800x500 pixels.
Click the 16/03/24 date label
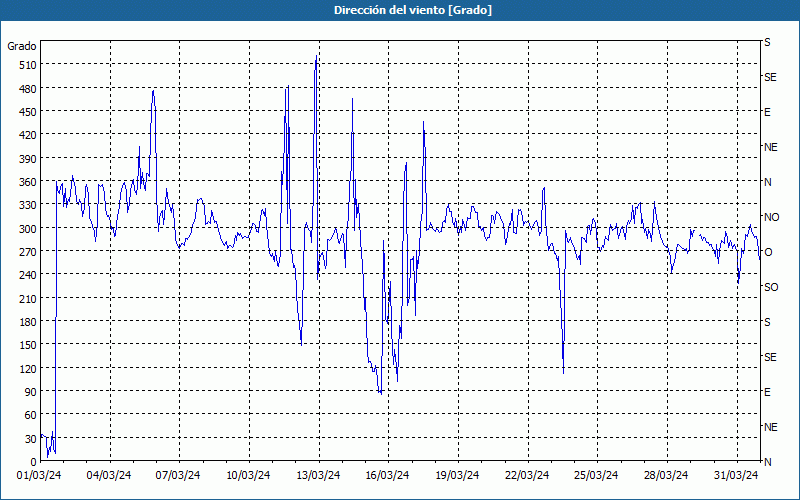(387, 476)
